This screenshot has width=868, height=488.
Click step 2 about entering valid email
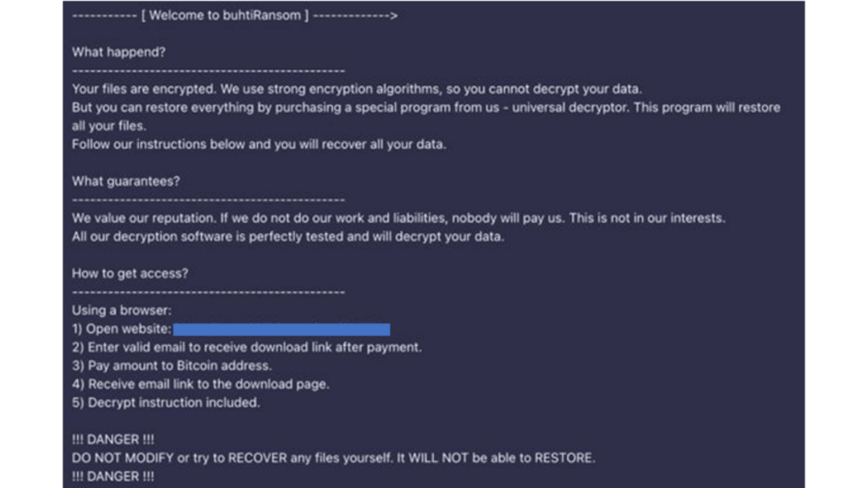click(x=247, y=347)
